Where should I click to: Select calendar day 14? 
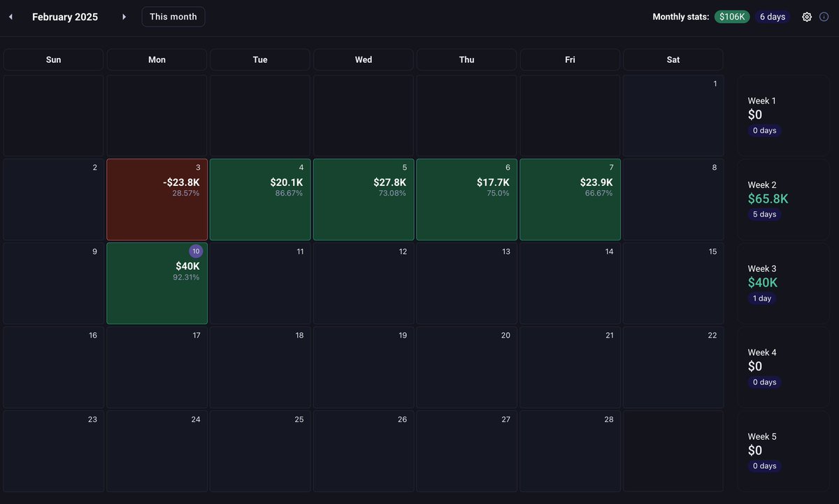(571, 283)
